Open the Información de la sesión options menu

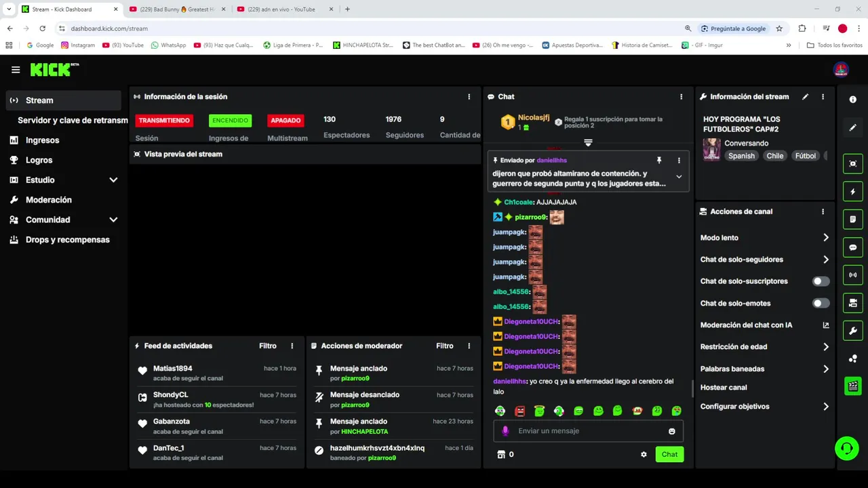[469, 97]
